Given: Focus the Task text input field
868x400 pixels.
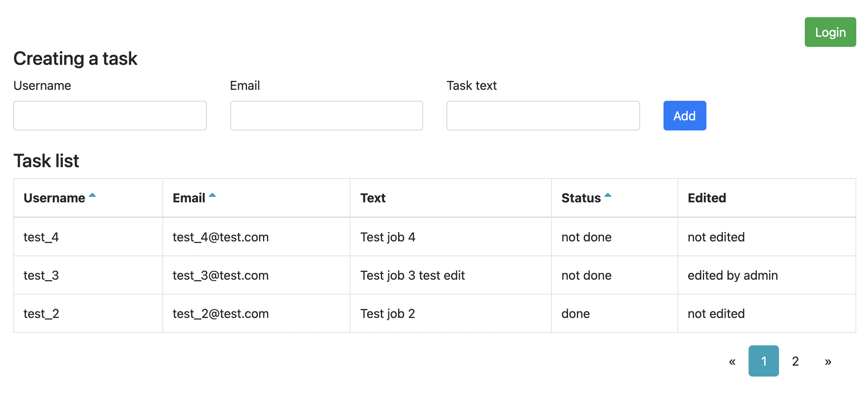Looking at the screenshot, I should coord(543,116).
